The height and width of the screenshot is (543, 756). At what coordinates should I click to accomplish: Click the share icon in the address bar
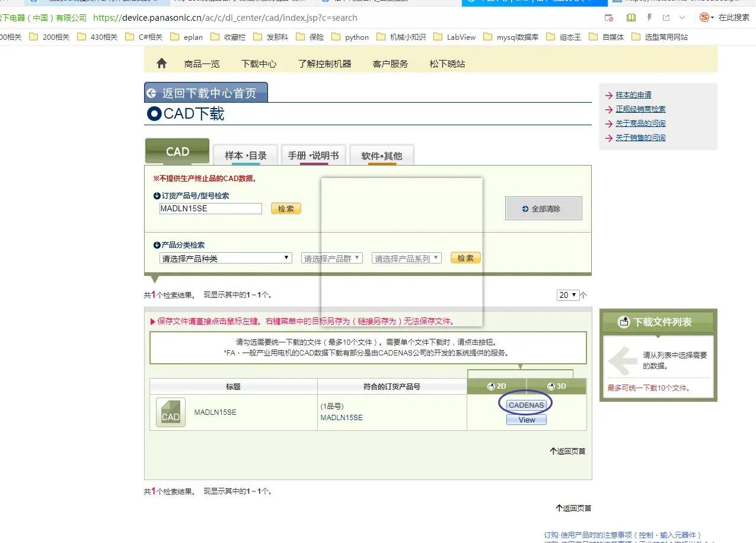coord(666,18)
